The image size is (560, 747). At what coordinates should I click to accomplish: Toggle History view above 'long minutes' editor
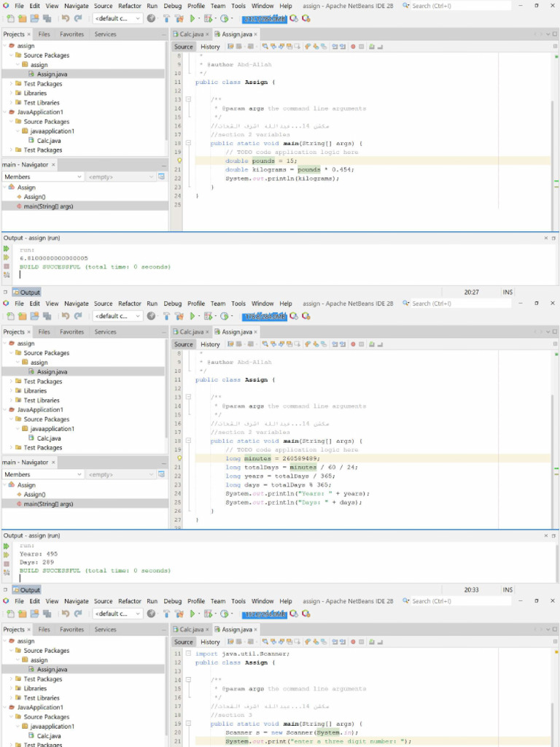(210, 344)
